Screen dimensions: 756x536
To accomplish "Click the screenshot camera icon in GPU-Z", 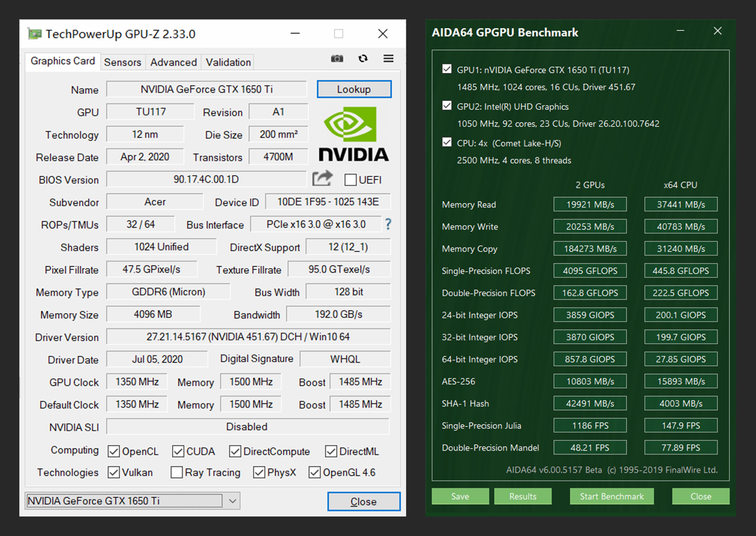I will pos(337,59).
